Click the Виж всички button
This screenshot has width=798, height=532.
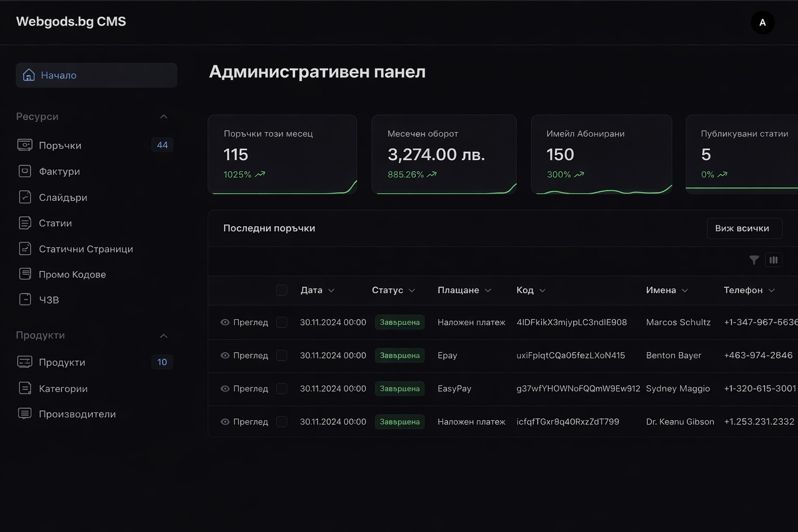[x=744, y=229]
